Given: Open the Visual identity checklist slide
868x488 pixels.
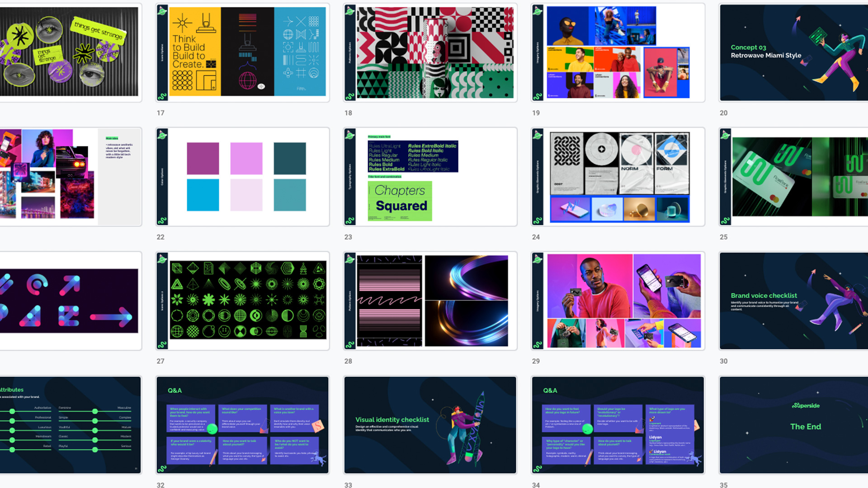Looking at the screenshot, I should tap(430, 425).
